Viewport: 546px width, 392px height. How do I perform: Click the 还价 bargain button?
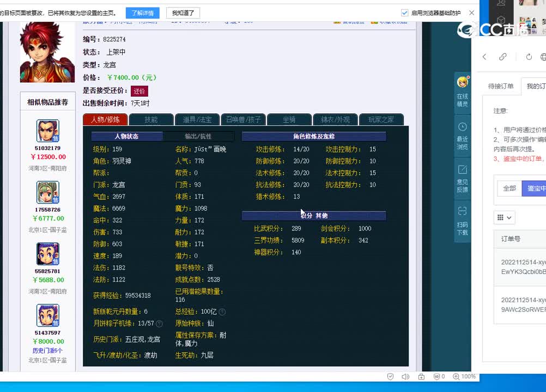click(x=139, y=91)
